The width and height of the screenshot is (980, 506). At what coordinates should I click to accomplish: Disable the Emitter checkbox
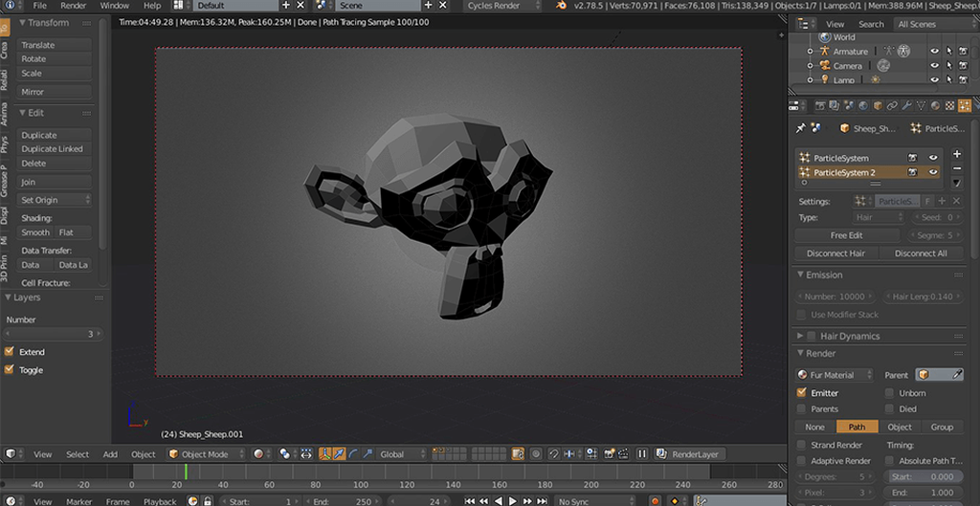tap(801, 393)
